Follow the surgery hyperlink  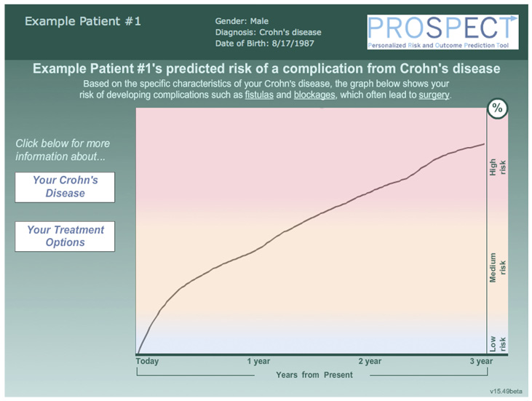click(434, 95)
